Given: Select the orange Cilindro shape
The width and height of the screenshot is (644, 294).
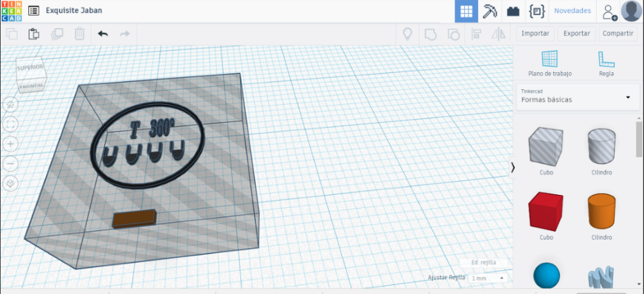Looking at the screenshot, I should [x=602, y=211].
